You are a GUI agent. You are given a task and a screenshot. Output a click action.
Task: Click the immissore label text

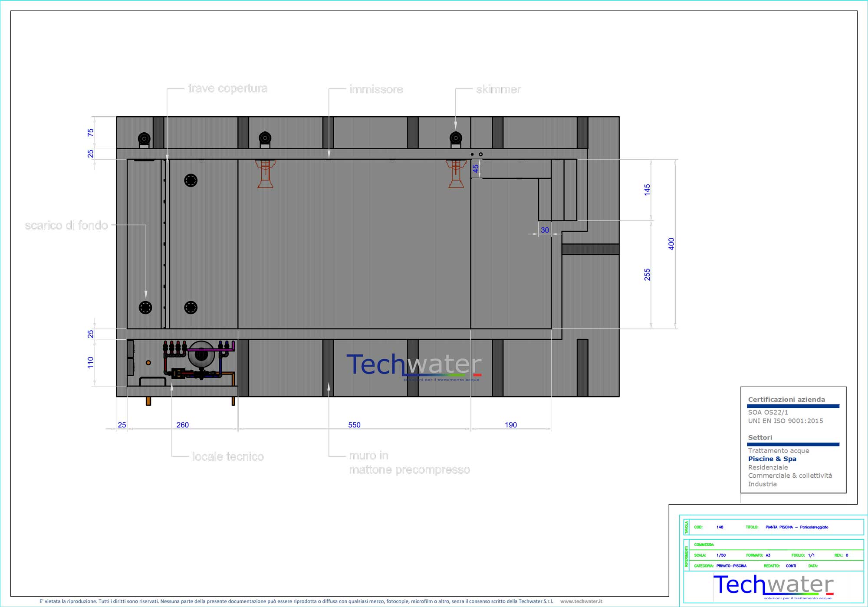point(376,89)
